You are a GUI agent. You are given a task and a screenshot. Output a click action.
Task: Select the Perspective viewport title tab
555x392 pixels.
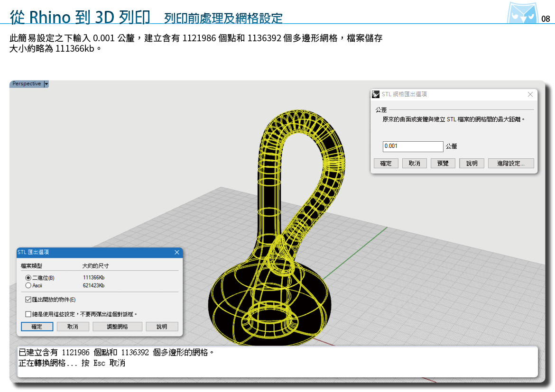click(27, 84)
